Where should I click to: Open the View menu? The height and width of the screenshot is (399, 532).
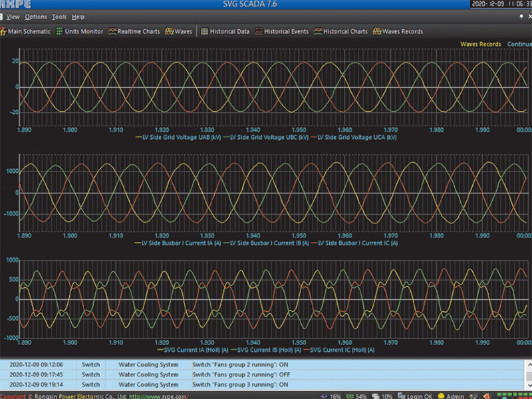(13, 17)
